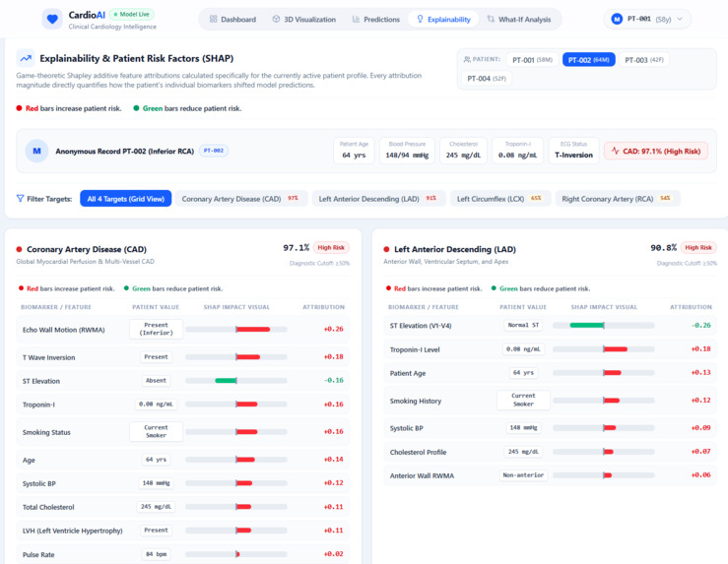Switch to the 3D Visualization tab

point(304,19)
